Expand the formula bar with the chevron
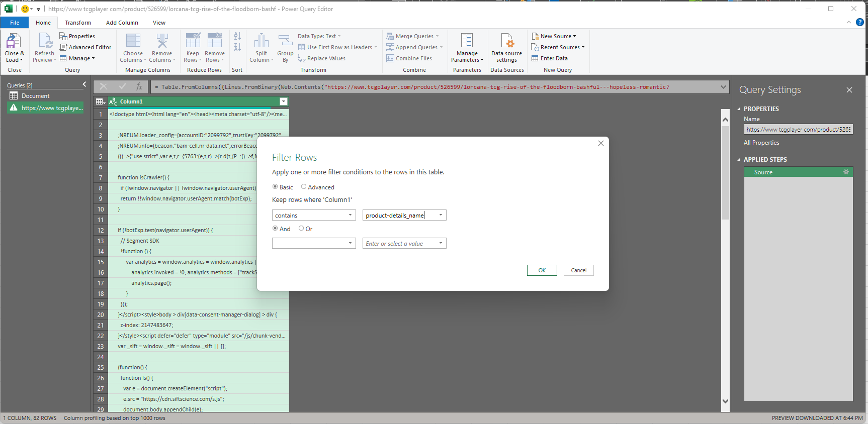Viewport: 868px width, 424px height. [723, 87]
